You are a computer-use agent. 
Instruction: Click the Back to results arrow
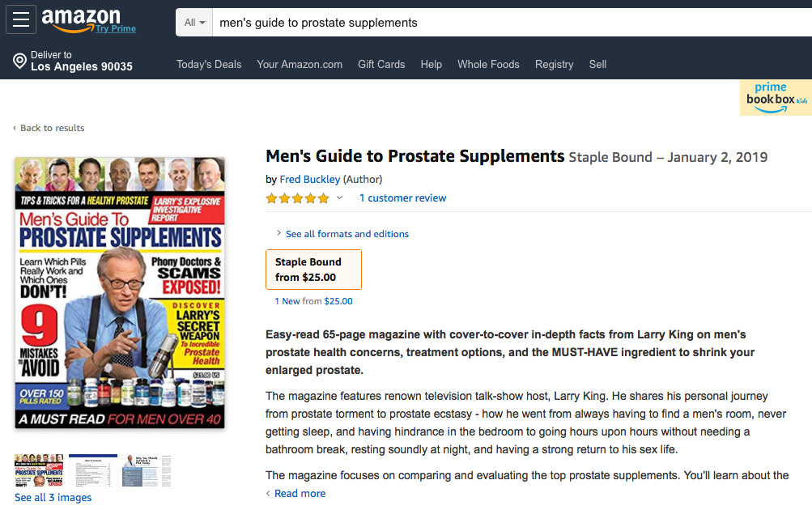pyautogui.click(x=15, y=128)
